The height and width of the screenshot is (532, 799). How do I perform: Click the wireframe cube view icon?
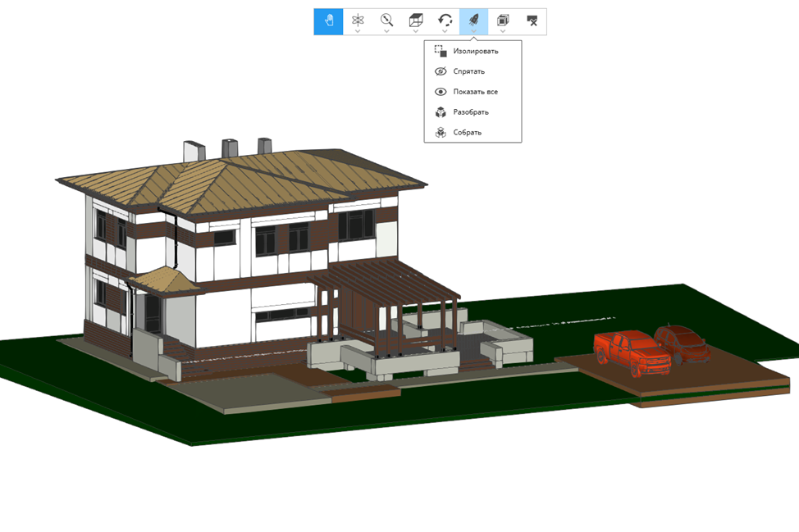416,20
